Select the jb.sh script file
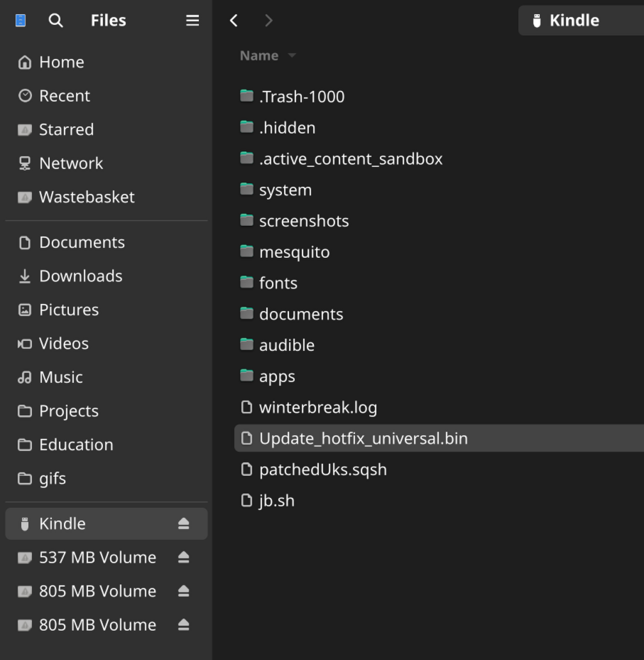Screen dimensions: 644x660 pos(276,501)
